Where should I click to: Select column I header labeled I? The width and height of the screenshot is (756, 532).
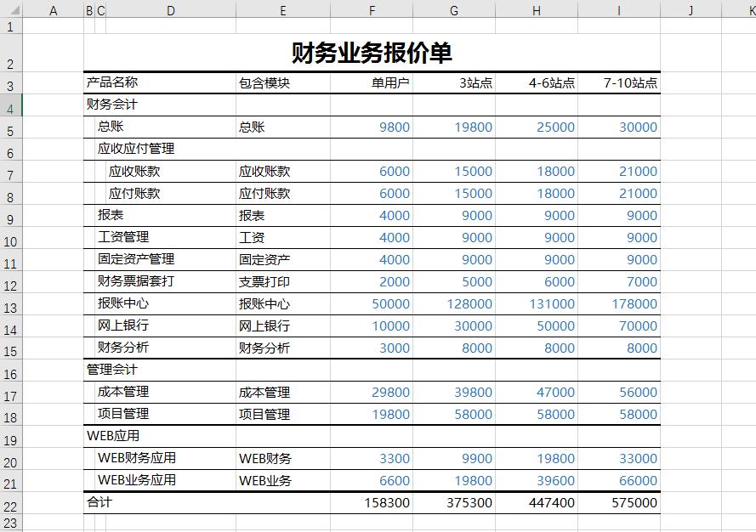point(618,9)
